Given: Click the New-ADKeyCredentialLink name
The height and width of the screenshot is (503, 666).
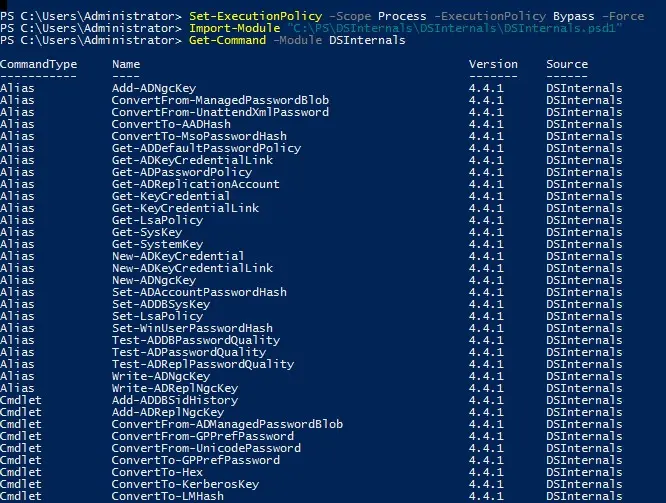Looking at the screenshot, I should [x=192, y=268].
